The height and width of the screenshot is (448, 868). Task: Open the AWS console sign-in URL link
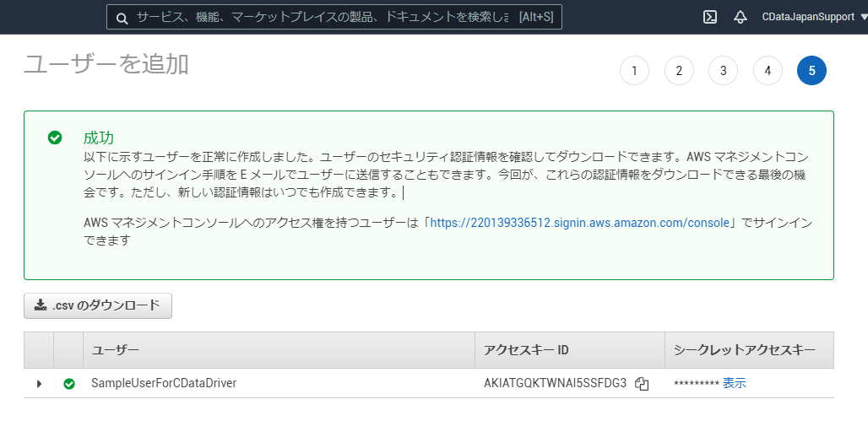click(x=579, y=223)
